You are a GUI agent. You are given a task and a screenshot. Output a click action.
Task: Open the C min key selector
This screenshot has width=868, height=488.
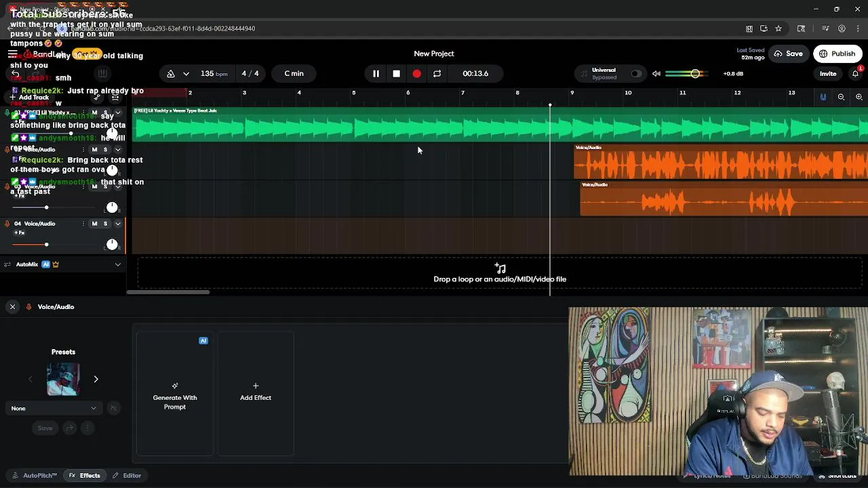294,73
